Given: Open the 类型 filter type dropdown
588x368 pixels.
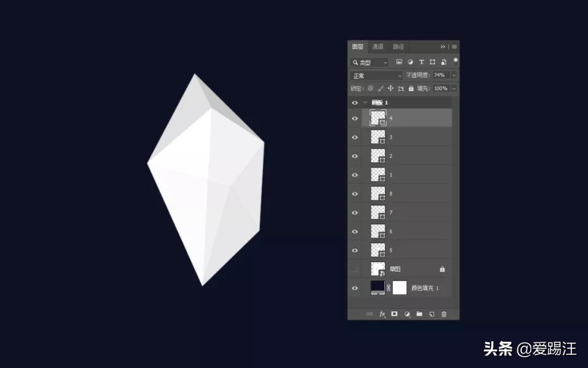Looking at the screenshot, I should [369, 62].
